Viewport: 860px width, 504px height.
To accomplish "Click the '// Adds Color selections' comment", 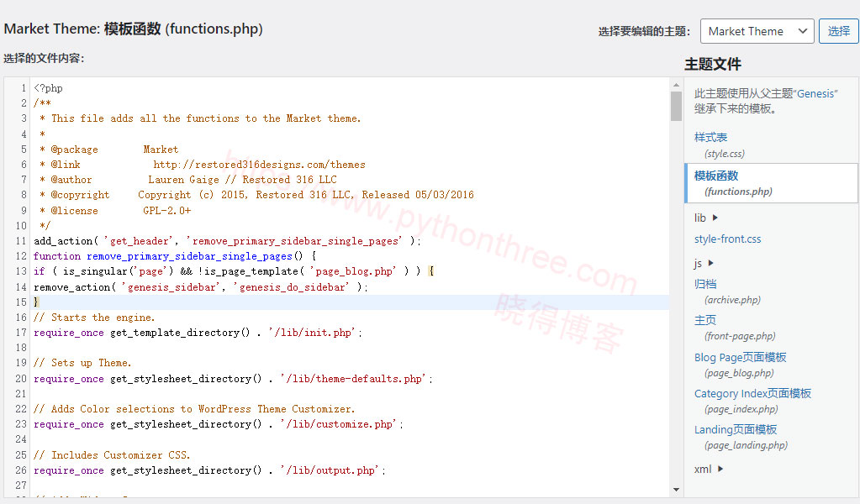I will [x=194, y=409].
